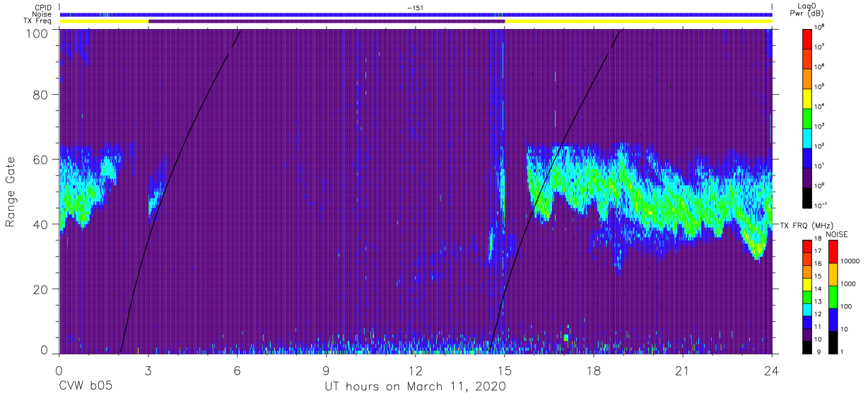Click the 80 tick on Range Gate axis
The image size is (868, 401).
pyautogui.click(x=40, y=93)
